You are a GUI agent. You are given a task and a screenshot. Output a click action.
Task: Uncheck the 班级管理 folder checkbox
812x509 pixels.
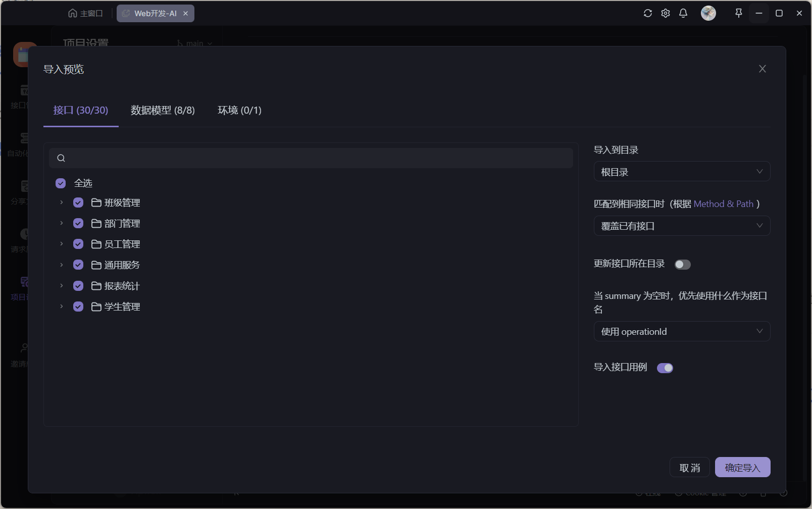pyautogui.click(x=78, y=202)
